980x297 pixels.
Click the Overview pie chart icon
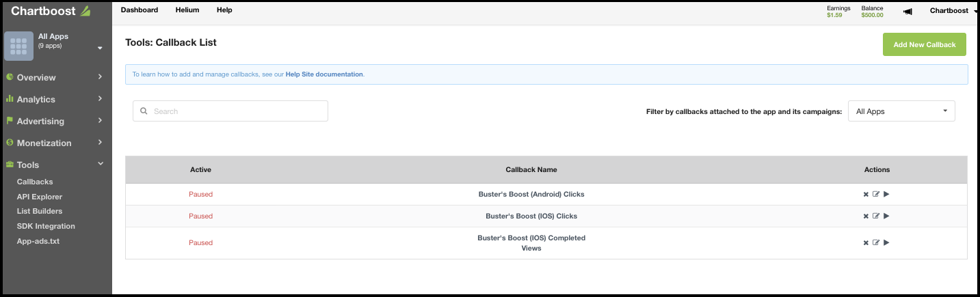click(x=10, y=77)
